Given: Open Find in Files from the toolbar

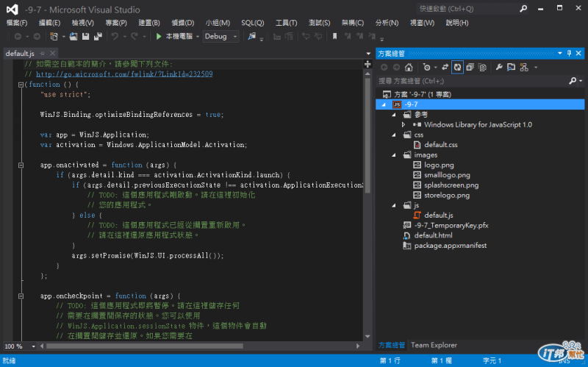Looking at the screenshot, I should pyautogui.click(x=251, y=36).
